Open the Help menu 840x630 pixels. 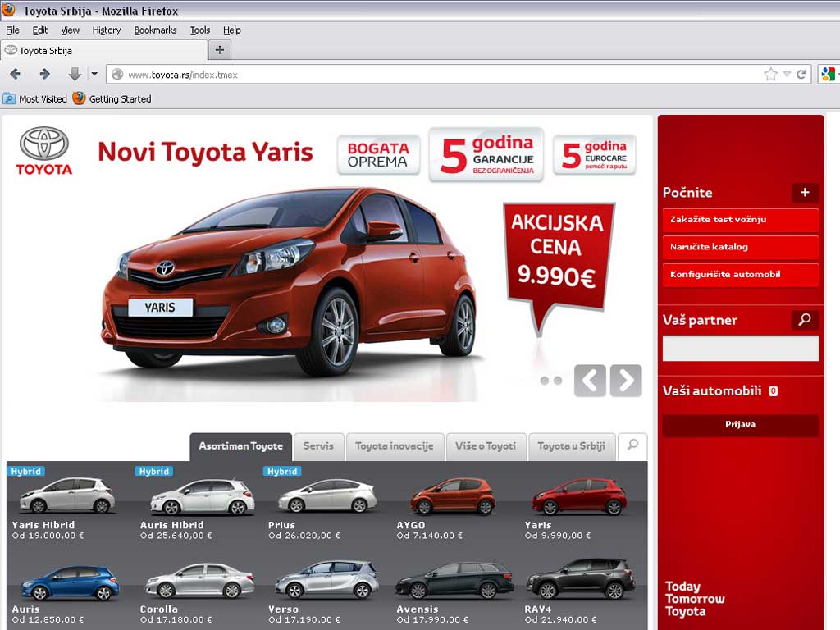tap(232, 30)
